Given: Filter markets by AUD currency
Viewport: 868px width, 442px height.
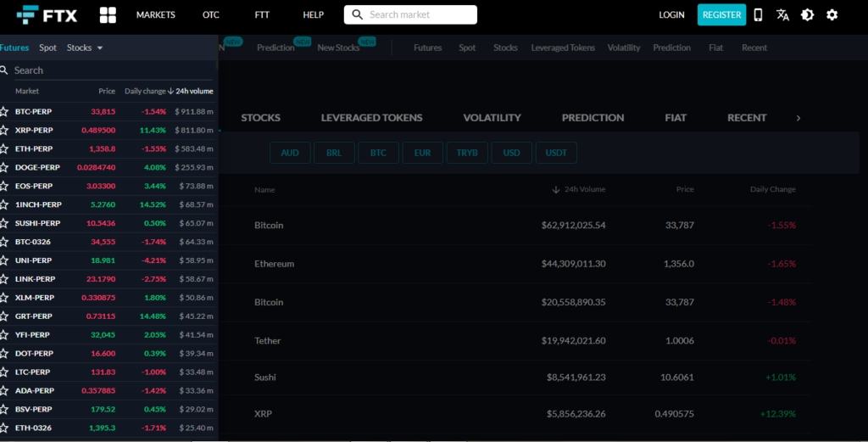Looking at the screenshot, I should pos(290,153).
